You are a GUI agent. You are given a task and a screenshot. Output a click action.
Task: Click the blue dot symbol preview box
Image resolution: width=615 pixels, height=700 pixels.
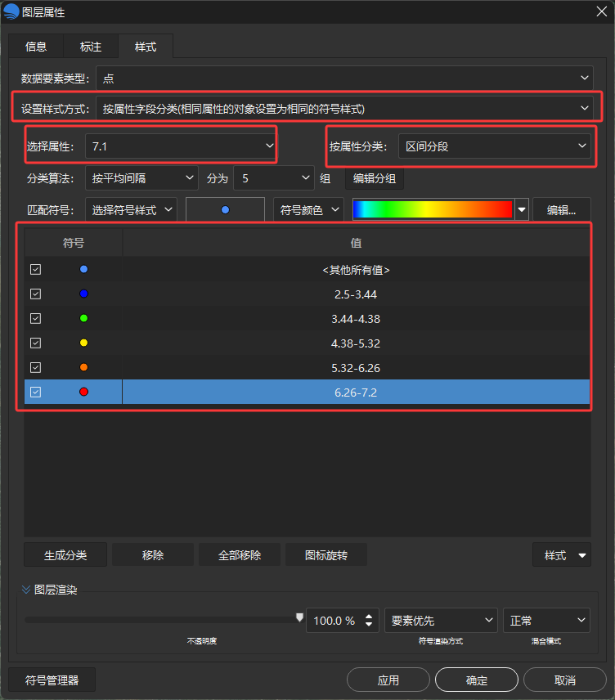(225, 210)
